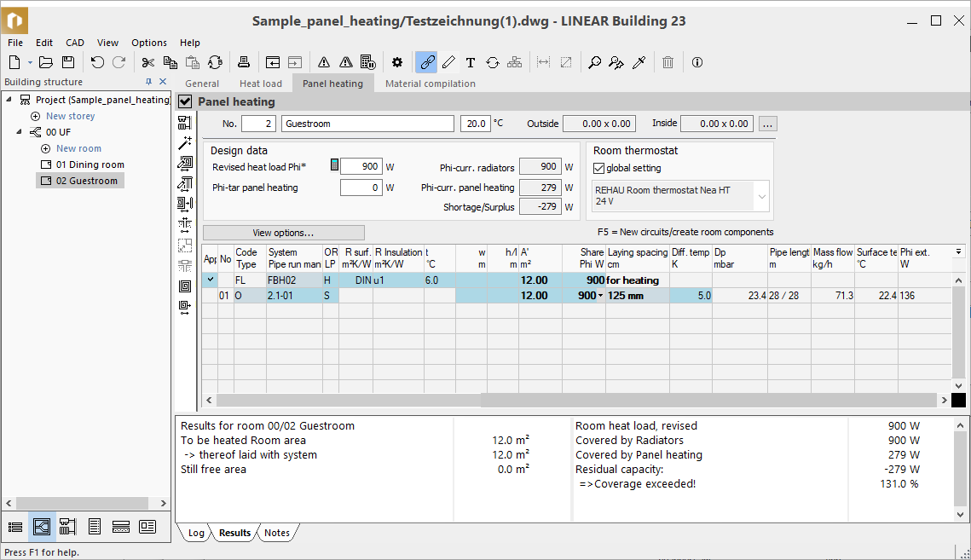The image size is (971, 560).
Task: Click the heating manifold icon atop side toolbar
Action: 184,123
